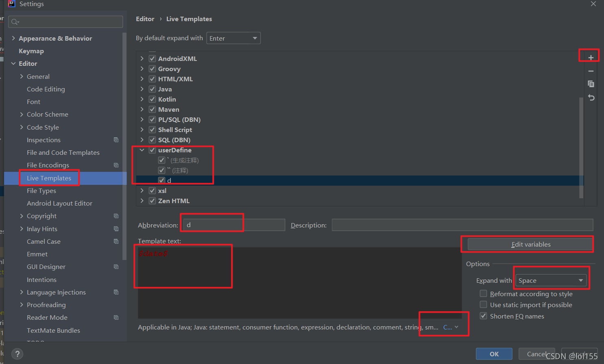Open Emmet settings page

(37, 254)
